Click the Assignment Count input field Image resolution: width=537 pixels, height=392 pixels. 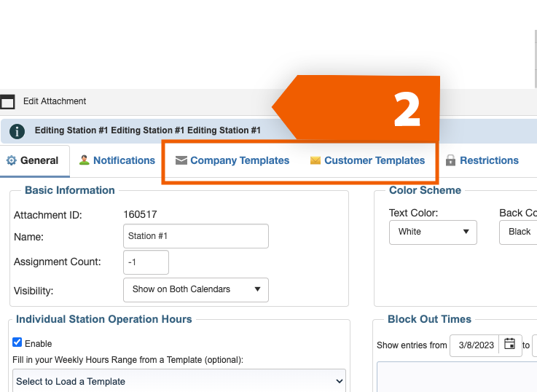click(x=146, y=262)
